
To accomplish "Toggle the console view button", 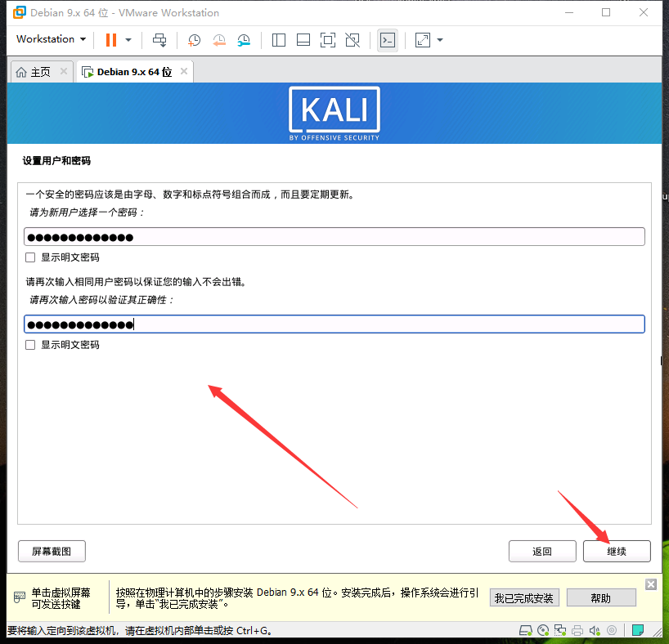I will point(388,40).
